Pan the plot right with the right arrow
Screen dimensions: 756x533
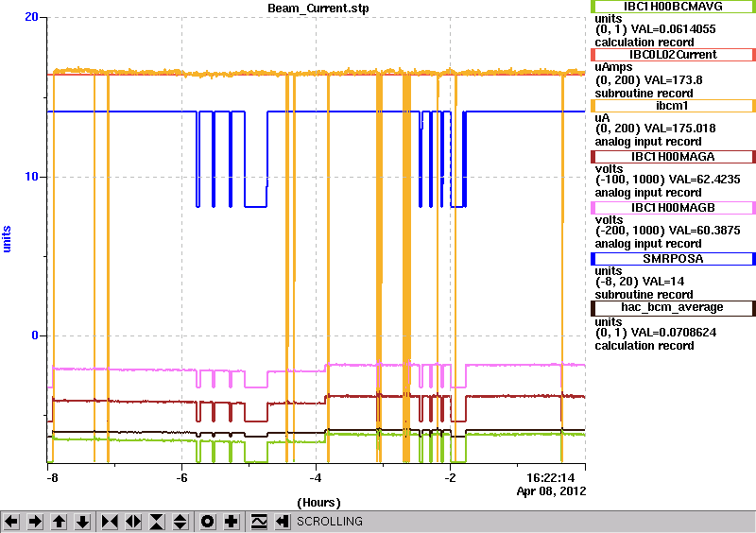click(35, 522)
